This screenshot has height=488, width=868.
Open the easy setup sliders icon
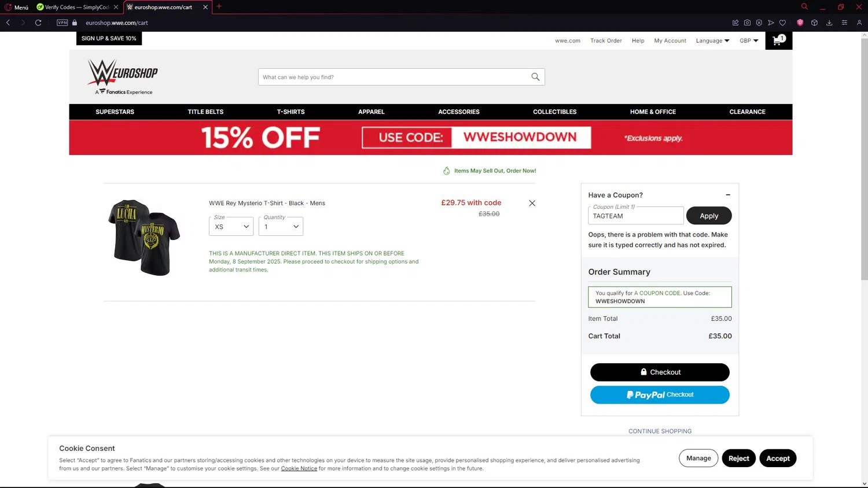[844, 23]
